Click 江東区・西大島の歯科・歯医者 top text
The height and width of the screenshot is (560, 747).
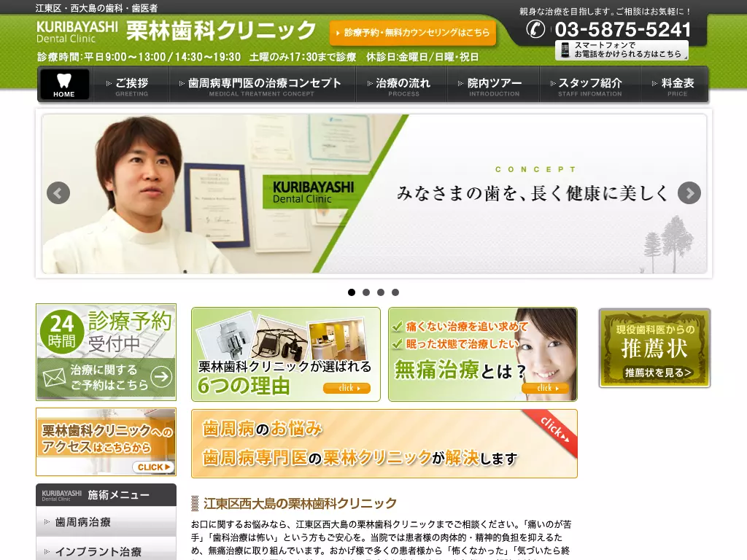[x=97, y=8]
